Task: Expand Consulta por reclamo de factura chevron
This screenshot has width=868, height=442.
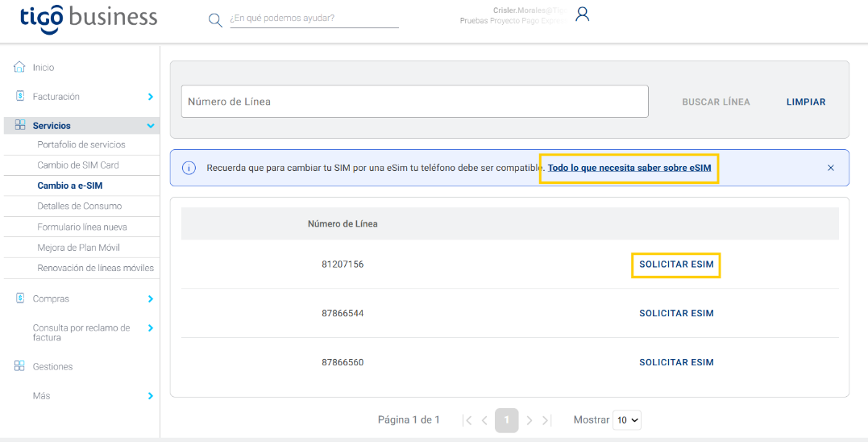Action: tap(151, 328)
